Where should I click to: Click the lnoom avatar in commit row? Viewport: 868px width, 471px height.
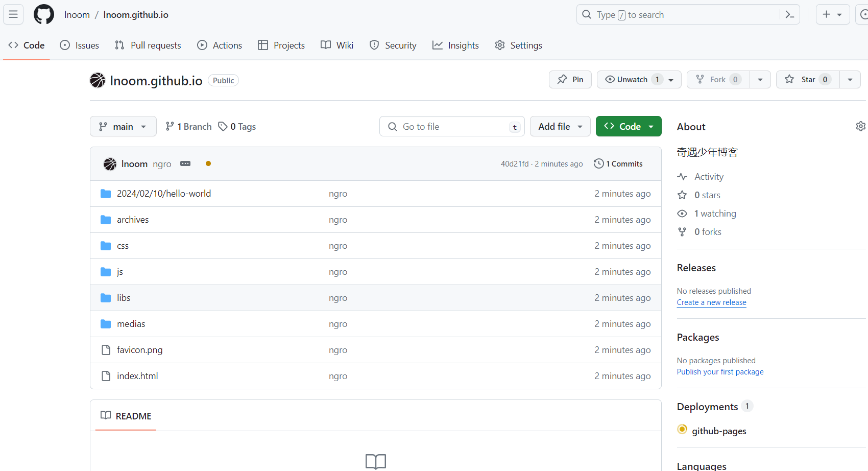tap(110, 164)
